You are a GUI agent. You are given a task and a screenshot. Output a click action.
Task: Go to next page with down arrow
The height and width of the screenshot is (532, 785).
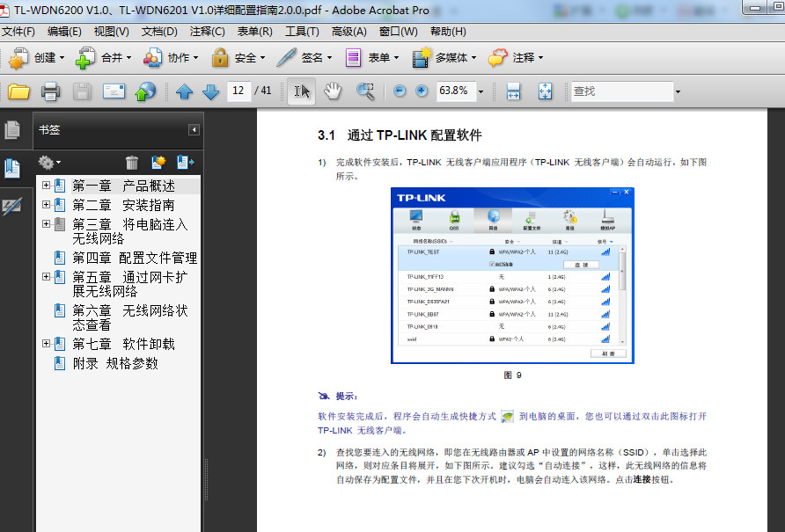click(209, 91)
